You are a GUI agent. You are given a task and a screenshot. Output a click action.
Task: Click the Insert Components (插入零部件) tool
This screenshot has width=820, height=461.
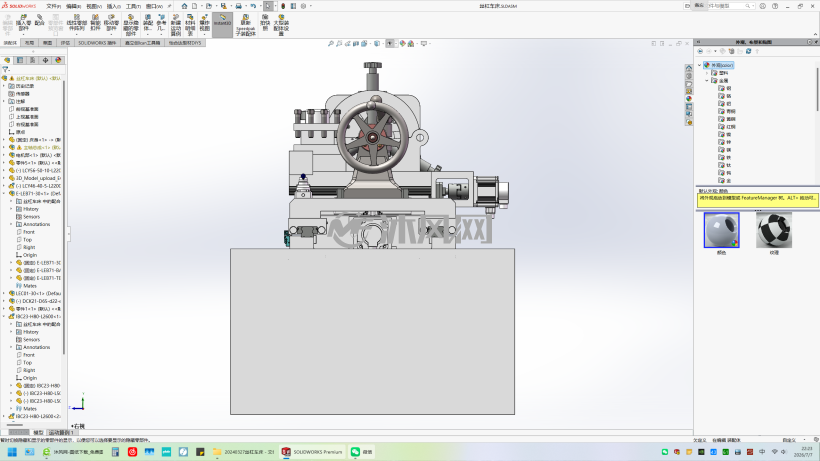(23, 23)
